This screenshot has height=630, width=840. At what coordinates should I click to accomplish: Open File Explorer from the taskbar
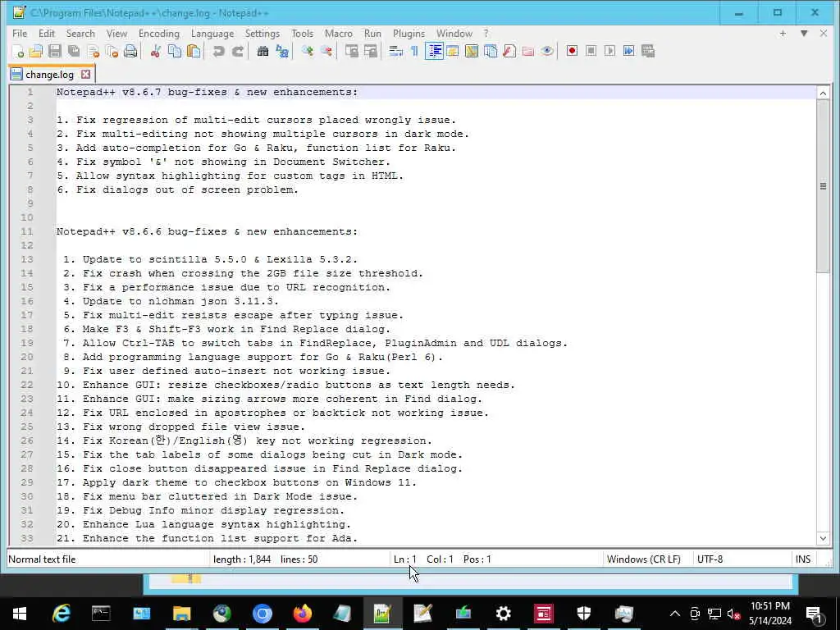181,614
